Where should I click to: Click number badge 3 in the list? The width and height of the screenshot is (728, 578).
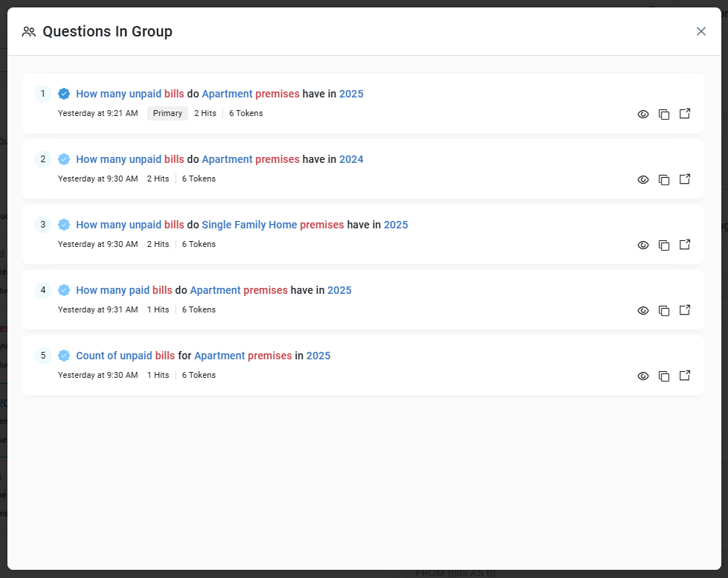click(x=42, y=225)
